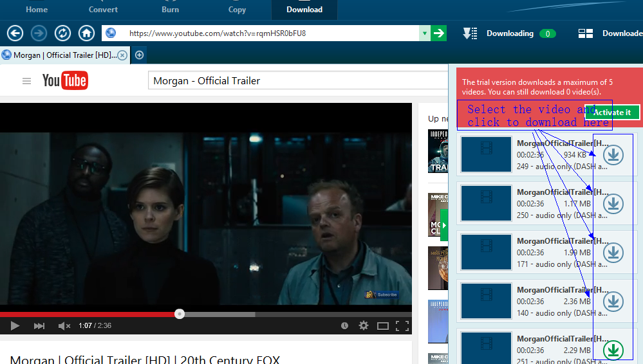Click the green Go arrow button
Viewport: 643px width, 364px height.
(x=438, y=33)
